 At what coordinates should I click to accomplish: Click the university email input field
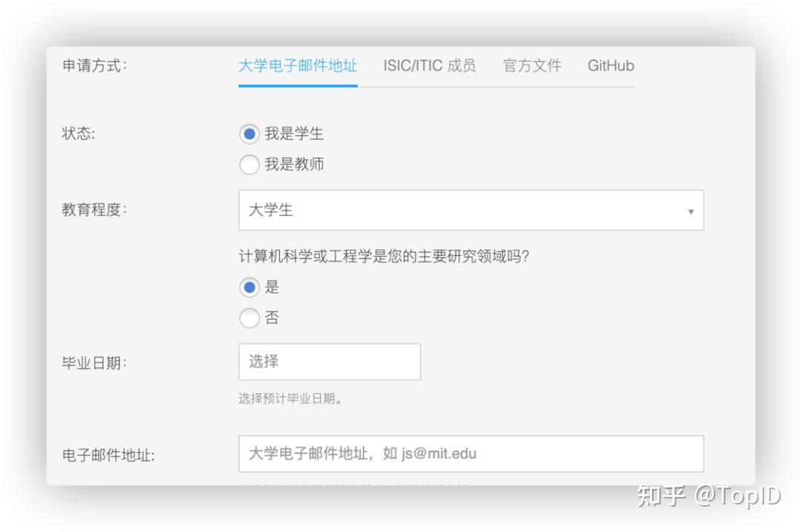(470, 453)
